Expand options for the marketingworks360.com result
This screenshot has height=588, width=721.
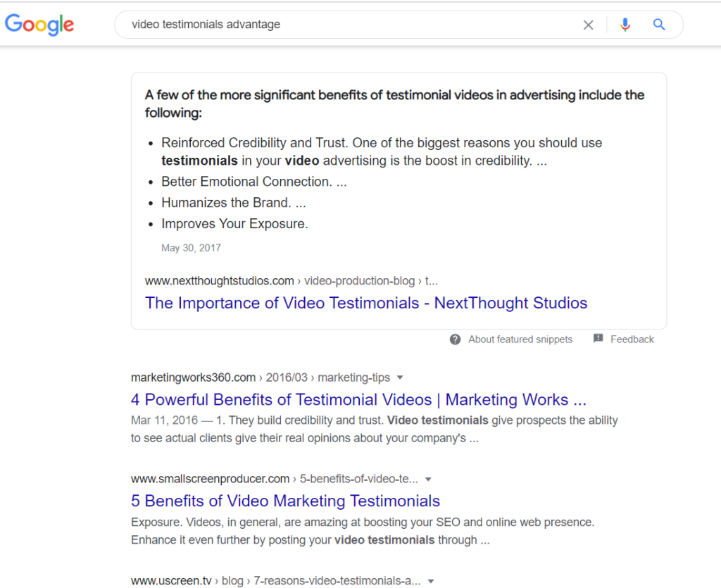[400, 377]
